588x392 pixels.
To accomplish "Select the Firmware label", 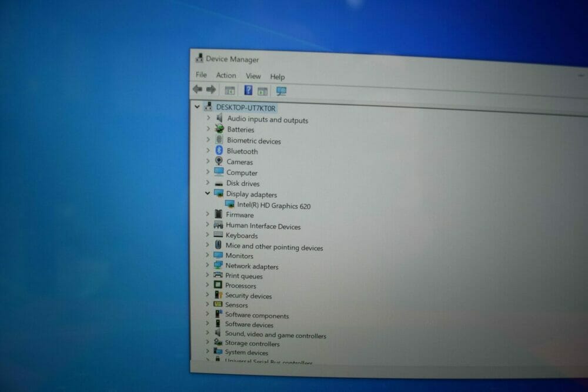I will [240, 215].
